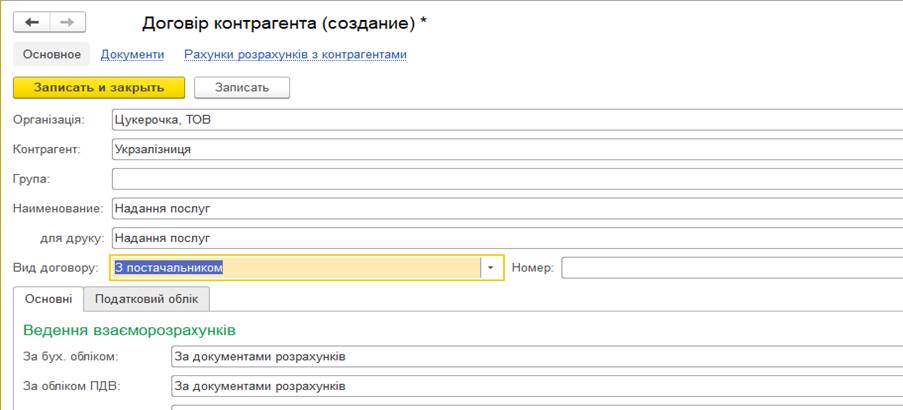Click the для друку text field
Image resolution: width=903 pixels, height=410 pixels.
[507, 238]
